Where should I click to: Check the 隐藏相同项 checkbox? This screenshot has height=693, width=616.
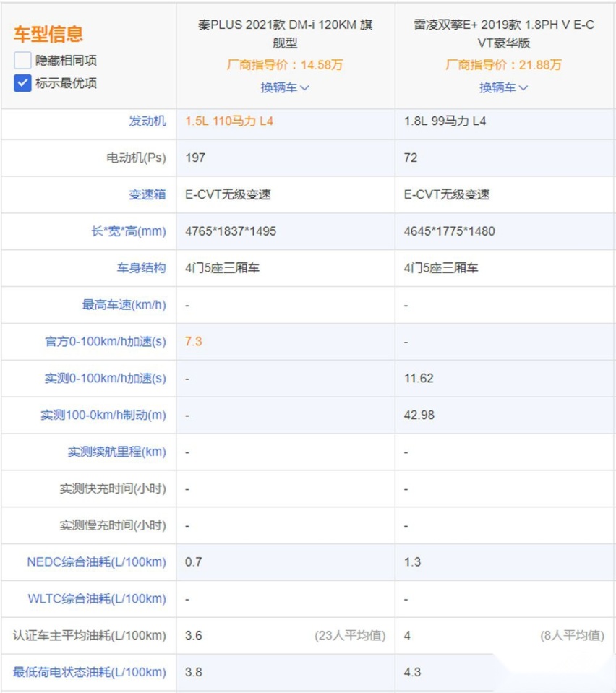22,60
